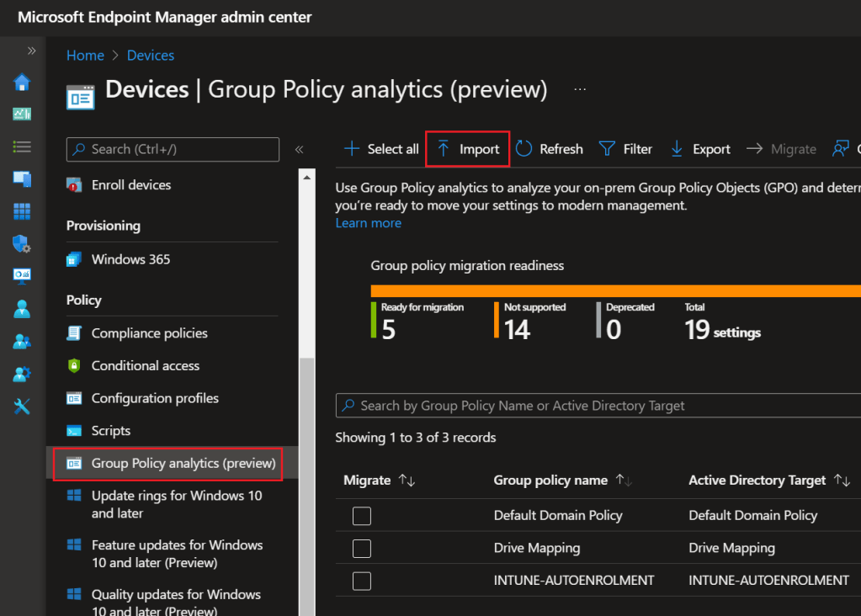Click the Home icon in left rail

pos(22,82)
